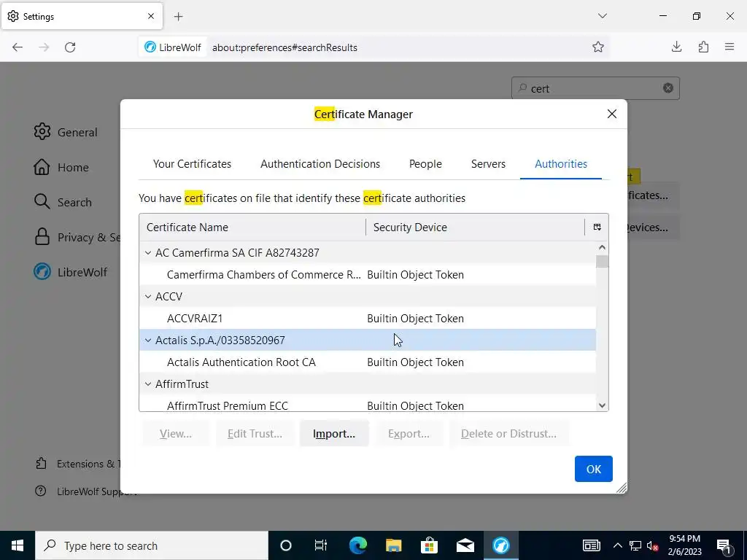This screenshot has width=747, height=560.
Task: Collapse the AffirmTrust group chevron
Action: (x=148, y=384)
